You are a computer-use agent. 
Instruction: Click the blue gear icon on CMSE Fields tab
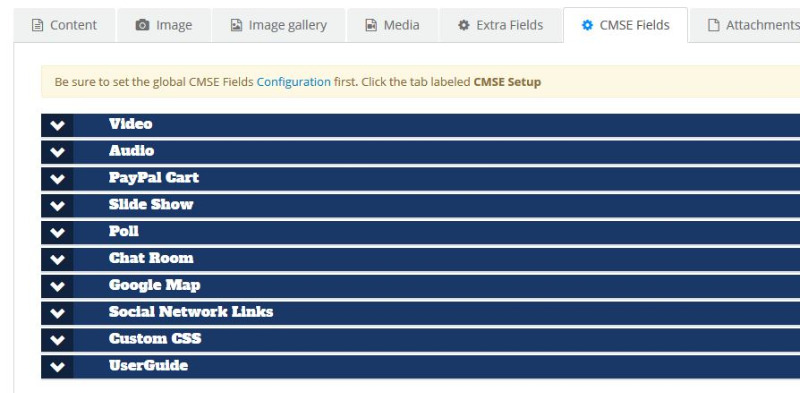tap(587, 25)
